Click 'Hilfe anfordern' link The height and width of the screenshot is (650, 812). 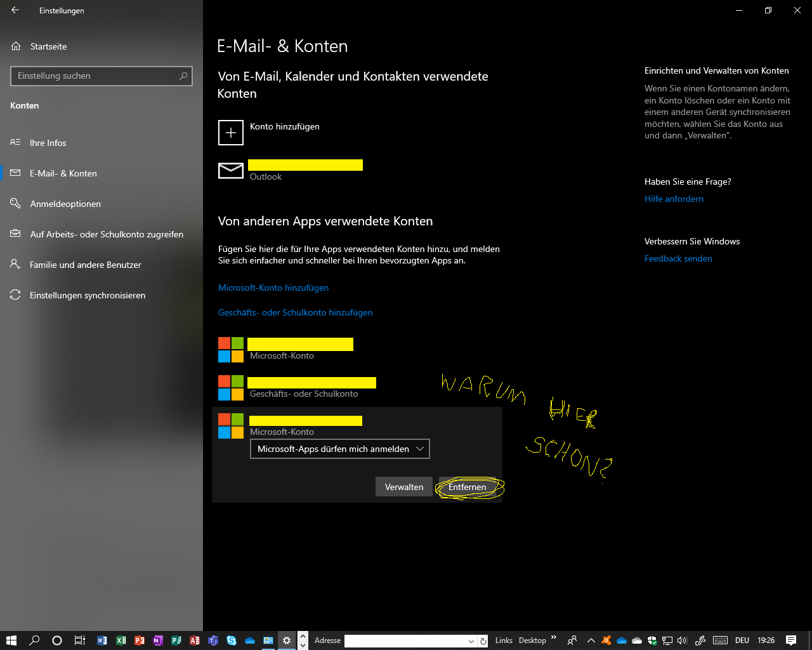pos(674,199)
